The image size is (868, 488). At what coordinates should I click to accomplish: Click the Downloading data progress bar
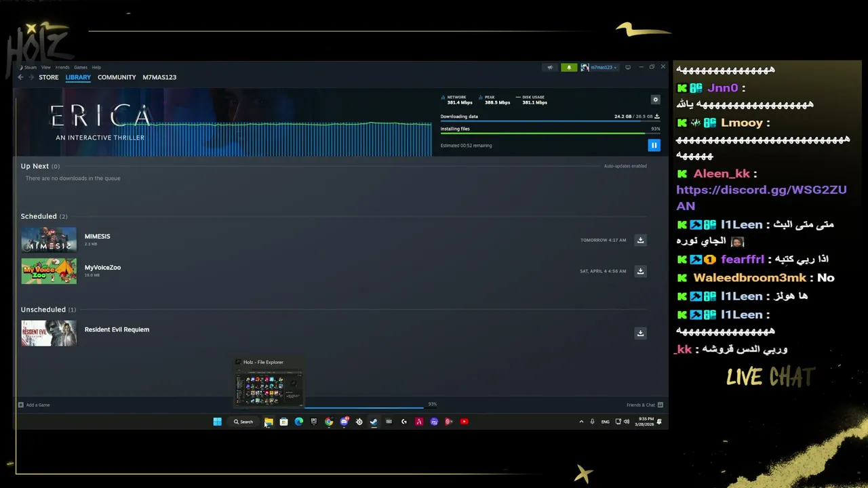pos(550,121)
